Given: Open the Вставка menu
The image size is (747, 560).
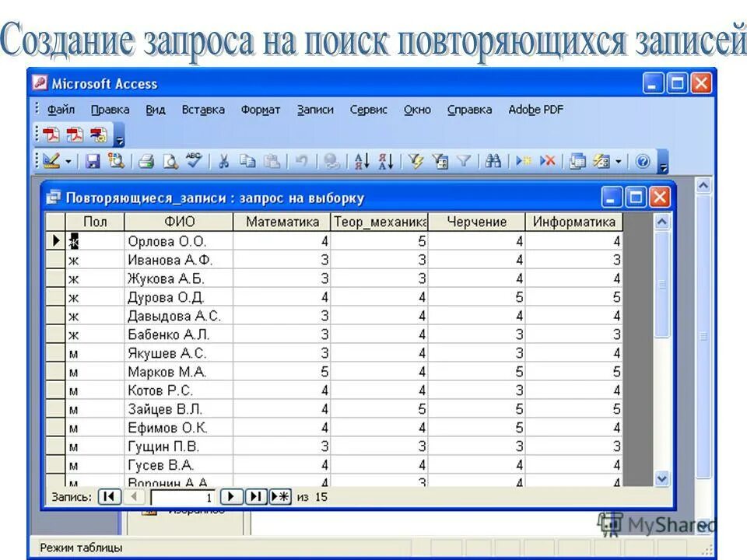Looking at the screenshot, I should (203, 110).
